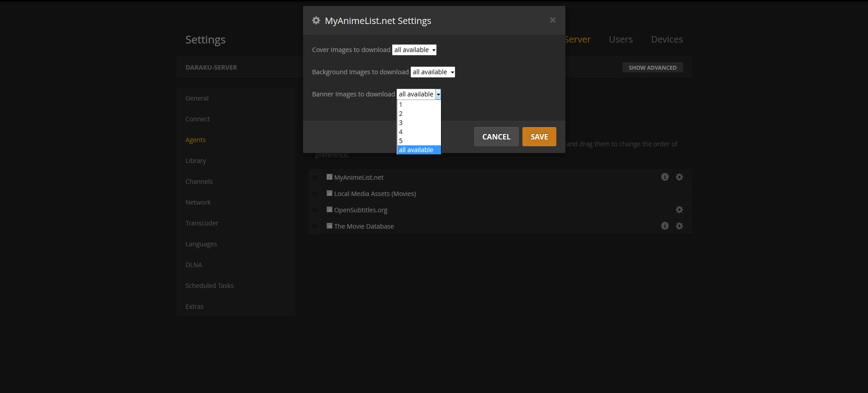Choose 1 in banner images list

pos(419,105)
